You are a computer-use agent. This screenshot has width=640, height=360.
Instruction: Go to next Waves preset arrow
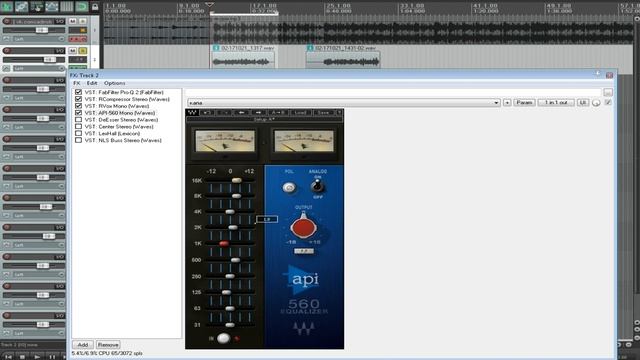(258, 112)
